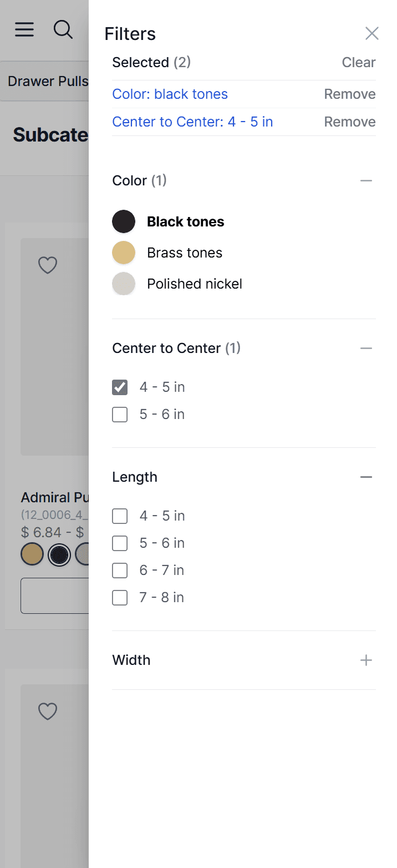Check the Center to Center 5 - 6 in checkbox
This screenshot has width=397, height=868.
point(120,414)
